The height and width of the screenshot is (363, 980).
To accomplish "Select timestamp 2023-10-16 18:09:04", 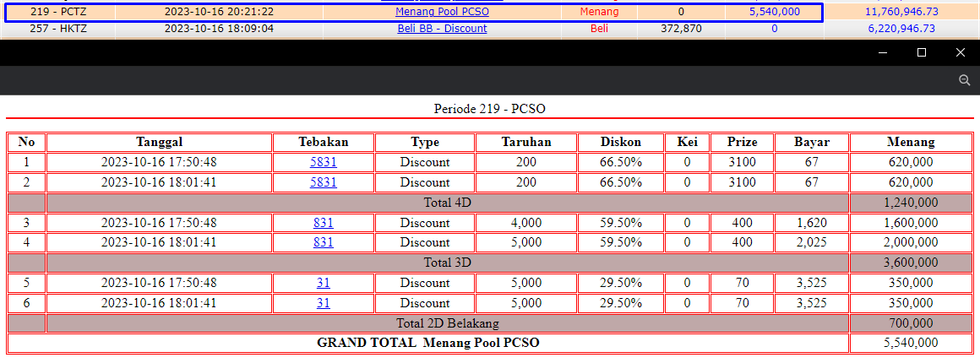I will pyautogui.click(x=219, y=28).
